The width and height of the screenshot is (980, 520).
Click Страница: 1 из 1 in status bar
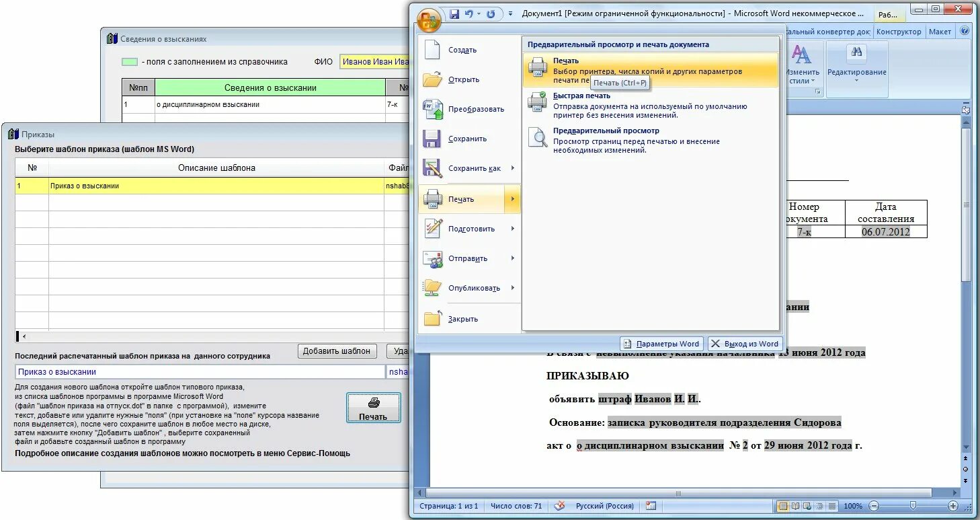click(448, 506)
